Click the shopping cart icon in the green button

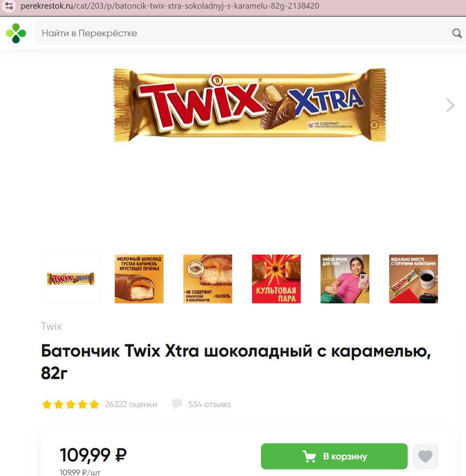pyautogui.click(x=309, y=456)
